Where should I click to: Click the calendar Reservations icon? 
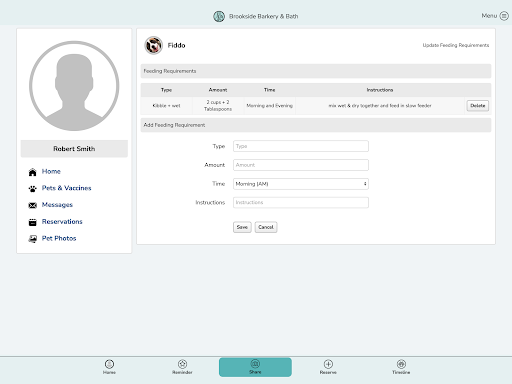click(x=32, y=222)
